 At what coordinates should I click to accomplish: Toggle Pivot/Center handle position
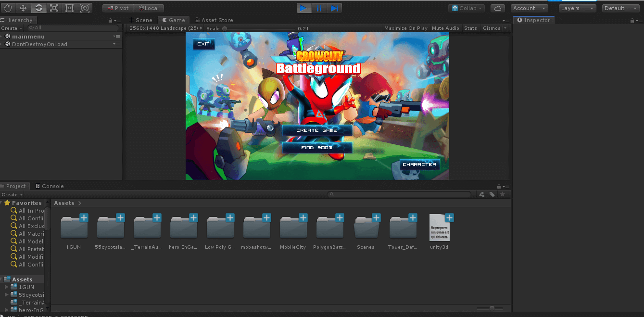118,8
